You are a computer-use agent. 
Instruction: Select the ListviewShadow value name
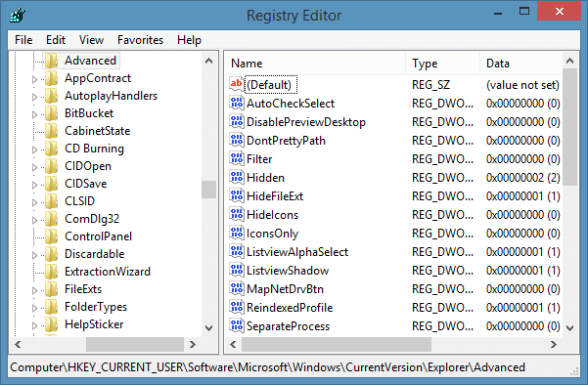tap(288, 271)
